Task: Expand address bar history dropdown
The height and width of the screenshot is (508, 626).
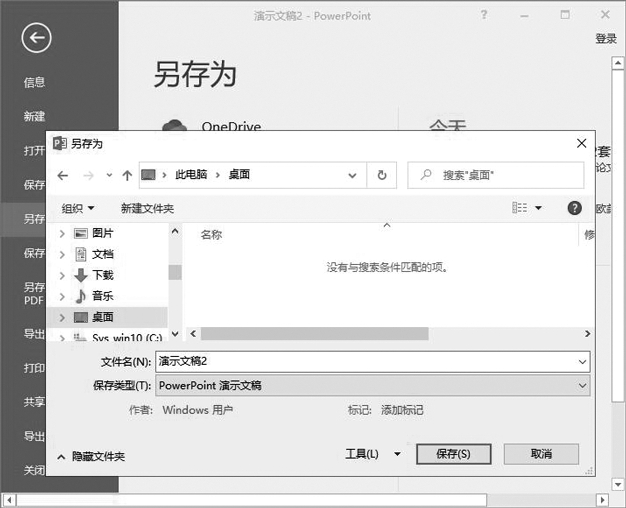Action: coord(352,175)
